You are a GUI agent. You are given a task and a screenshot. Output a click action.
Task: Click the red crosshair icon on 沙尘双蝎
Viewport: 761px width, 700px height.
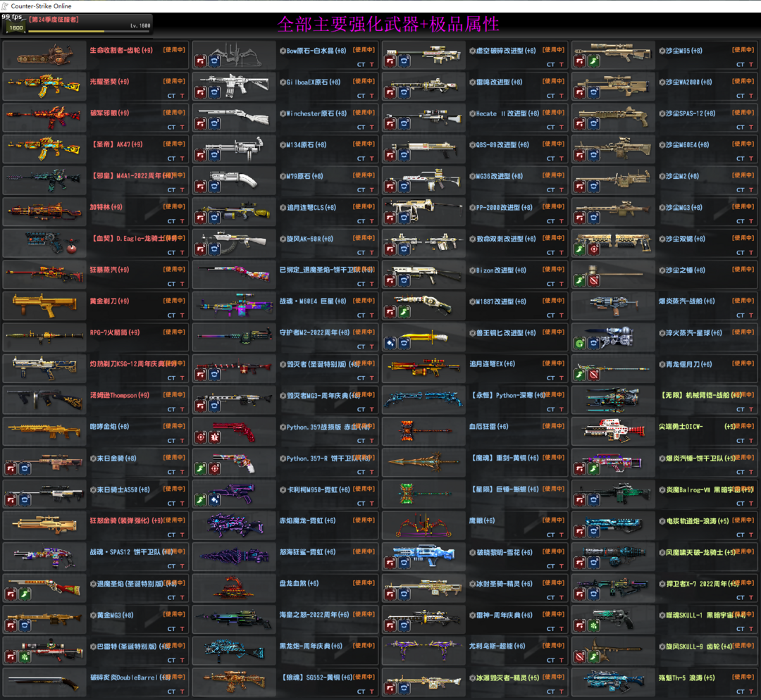coord(593,249)
